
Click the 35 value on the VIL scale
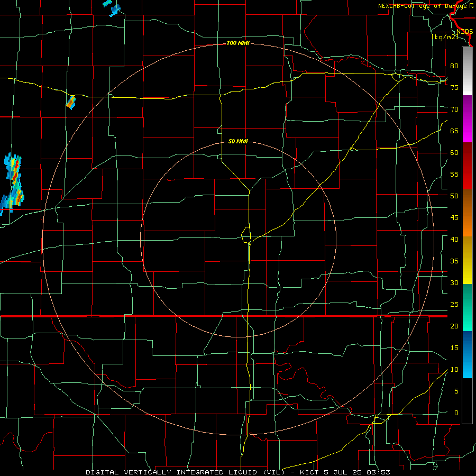pos(454,261)
